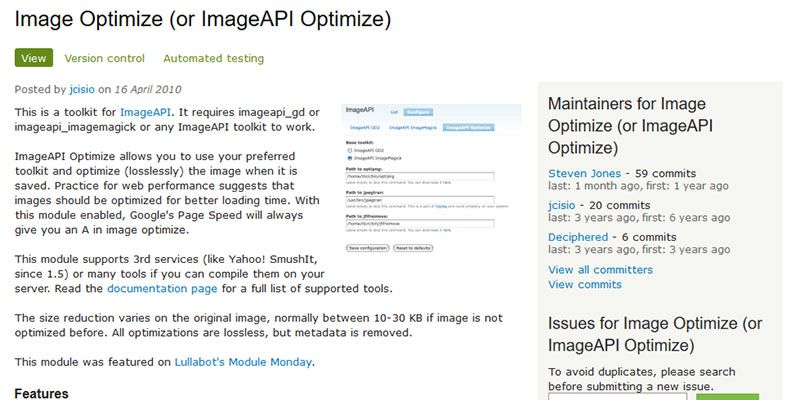
Task: Enlarge the ImageAPI configuration screenshot thumbnail
Action: (x=431, y=179)
